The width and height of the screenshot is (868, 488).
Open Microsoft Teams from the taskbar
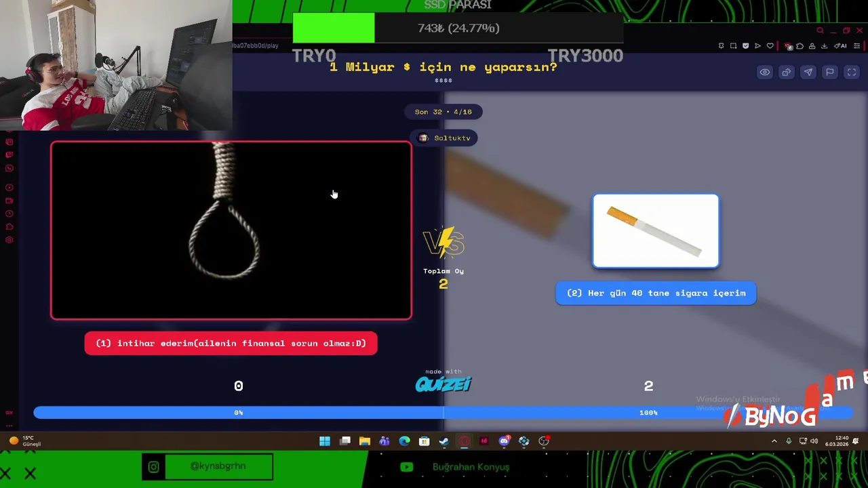pyautogui.click(x=384, y=441)
